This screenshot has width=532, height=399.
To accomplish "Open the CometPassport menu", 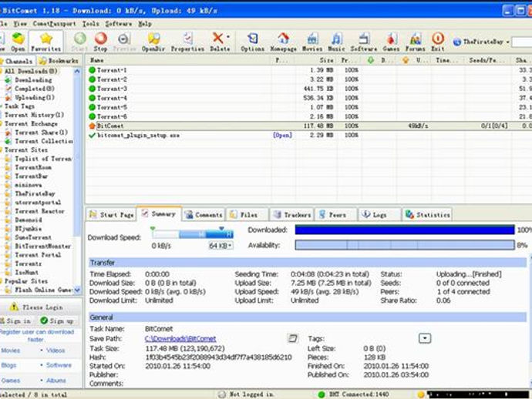I will point(54,24).
